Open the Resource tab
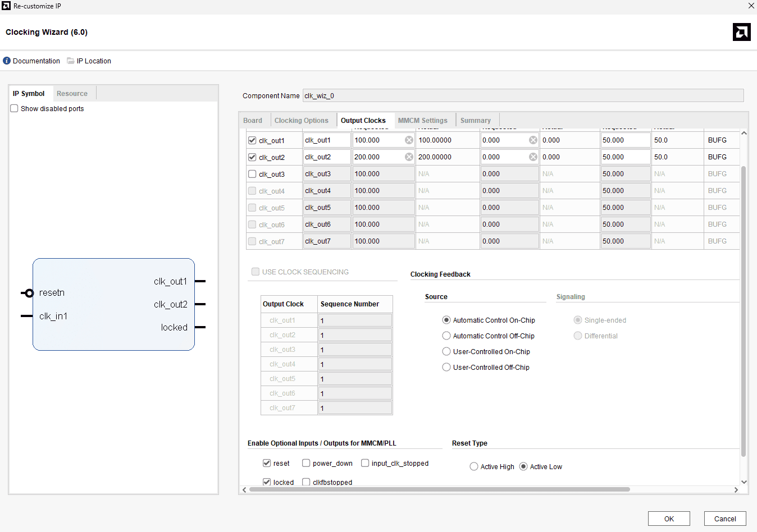Image resolution: width=757 pixels, height=532 pixels. pyautogui.click(x=72, y=94)
